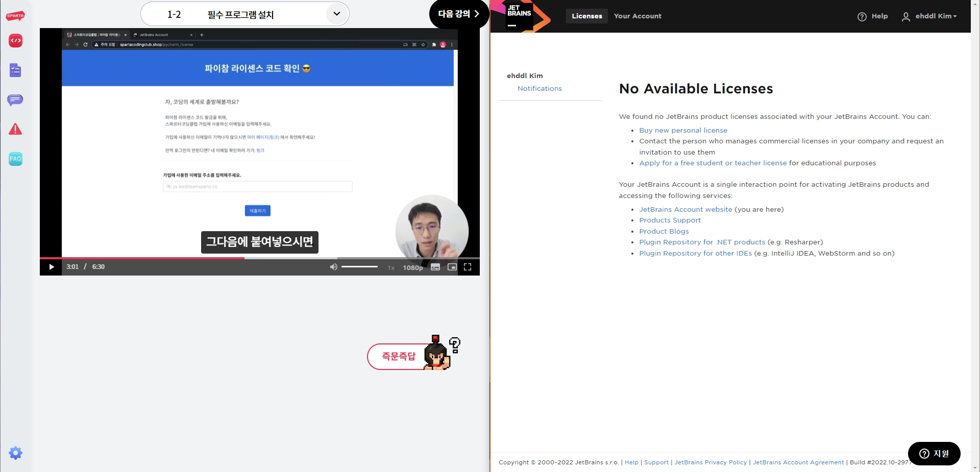Viewport: 980px width, 472px height.
Task: Click the No Available Licenses heading
Action: [696, 89]
